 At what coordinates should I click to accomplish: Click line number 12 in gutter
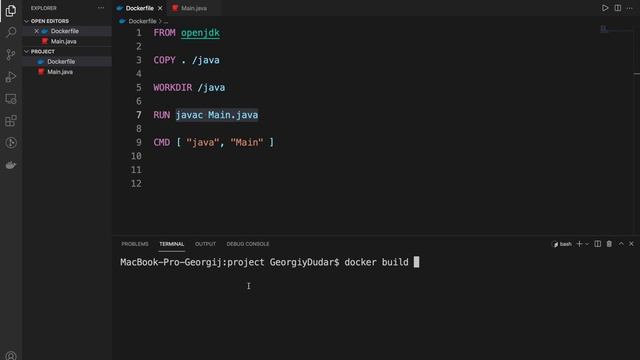point(136,183)
